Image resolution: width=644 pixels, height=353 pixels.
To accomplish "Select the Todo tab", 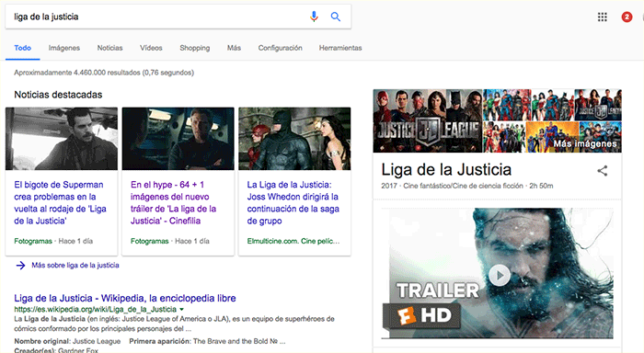I will [x=23, y=48].
